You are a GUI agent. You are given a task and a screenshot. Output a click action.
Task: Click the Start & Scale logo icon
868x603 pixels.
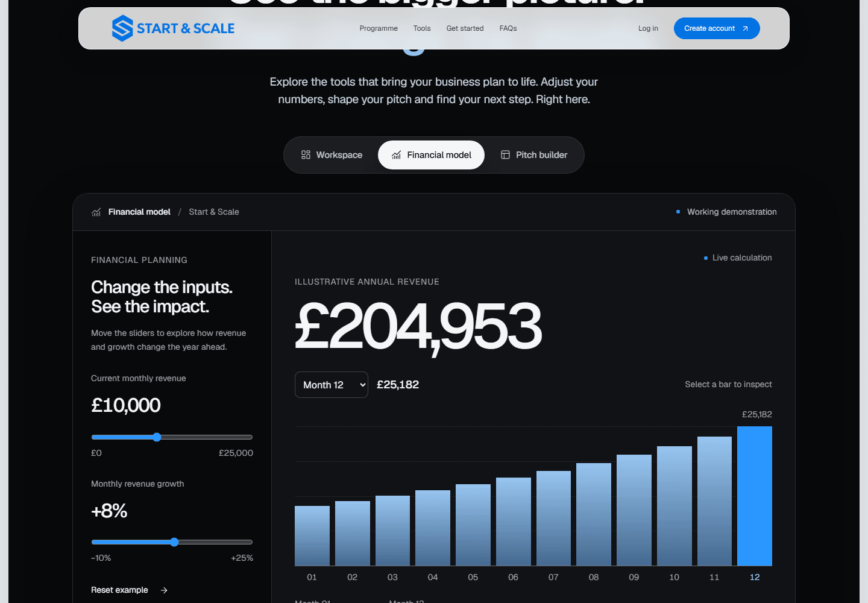point(122,28)
